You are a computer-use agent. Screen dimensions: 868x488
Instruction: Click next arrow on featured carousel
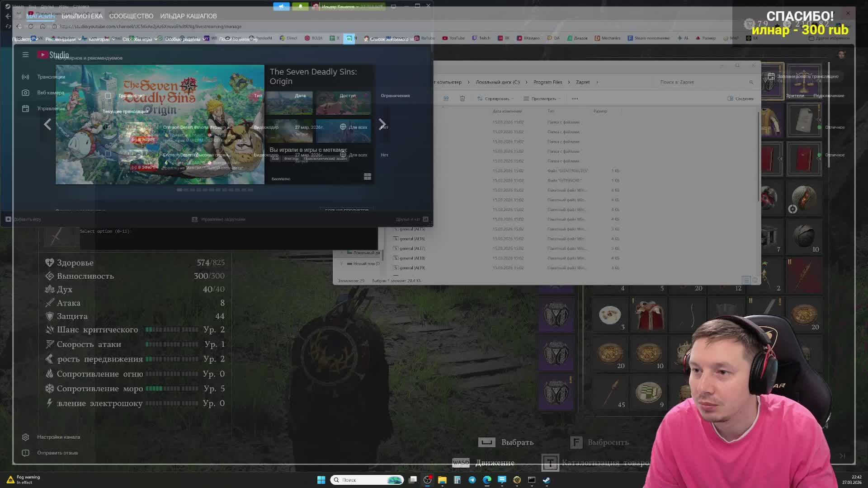point(382,124)
